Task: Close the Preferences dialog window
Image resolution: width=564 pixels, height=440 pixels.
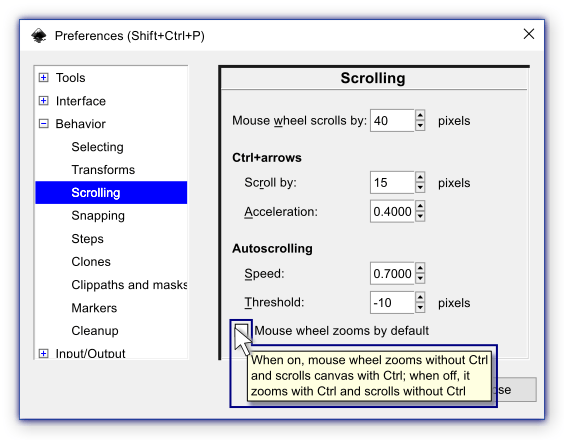Action: (x=529, y=34)
